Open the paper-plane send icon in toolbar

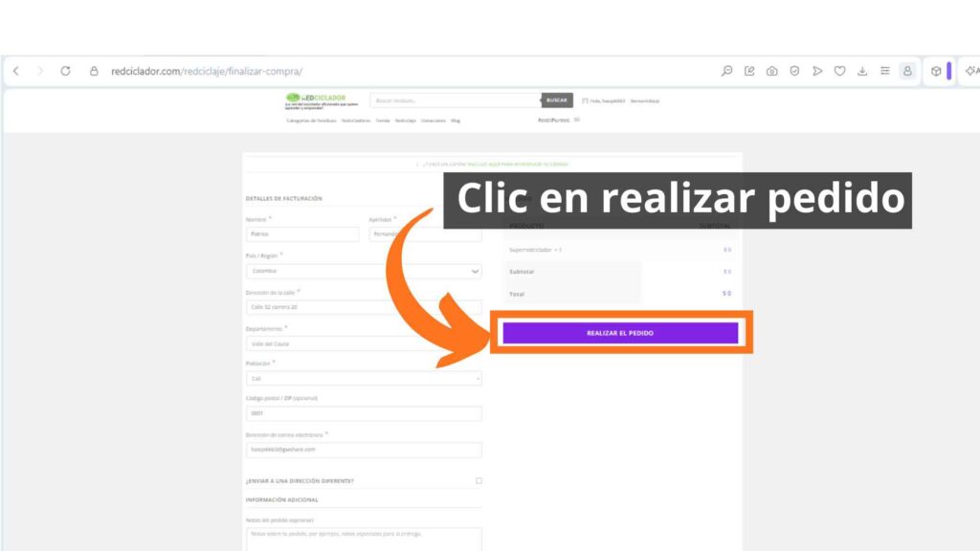click(x=817, y=71)
